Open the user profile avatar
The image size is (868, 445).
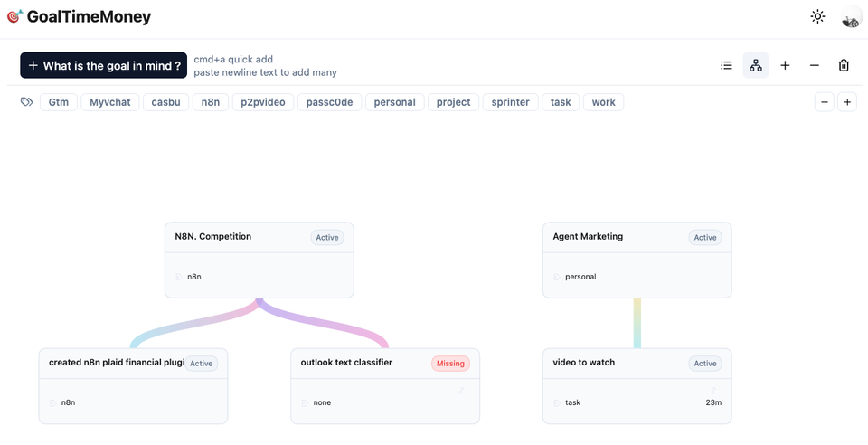click(x=851, y=16)
